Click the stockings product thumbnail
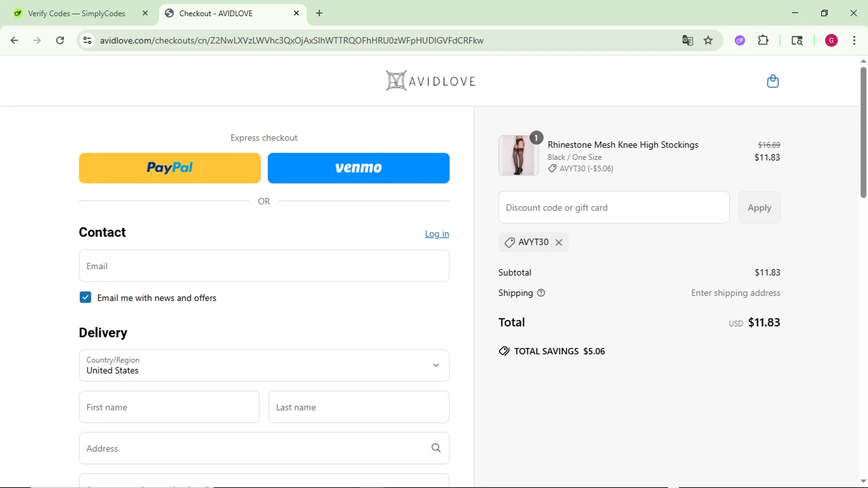 point(518,155)
